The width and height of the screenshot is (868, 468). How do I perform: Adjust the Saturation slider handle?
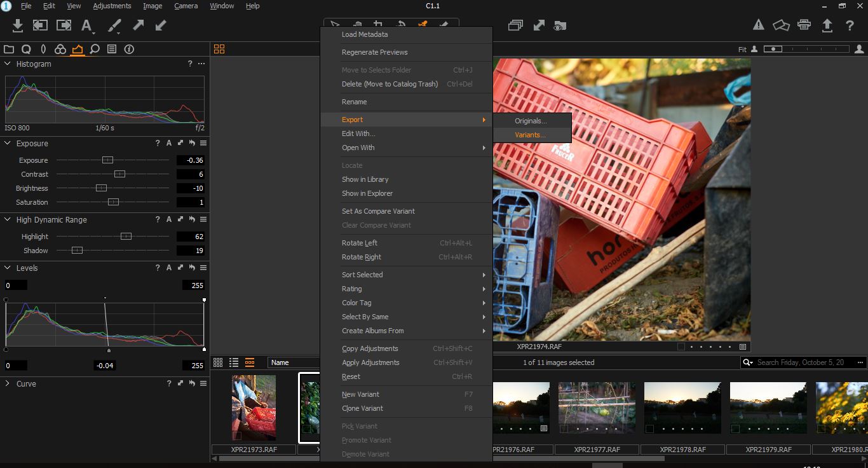113,202
